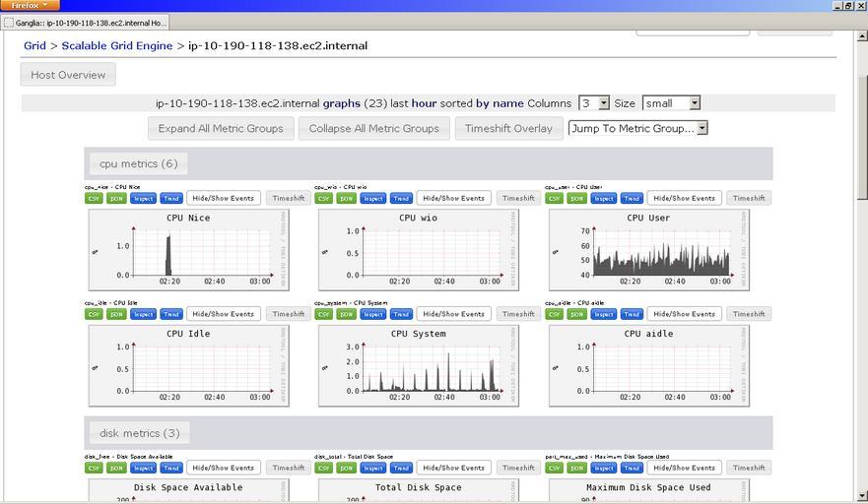Export CSV for CPU System graph

click(x=324, y=314)
